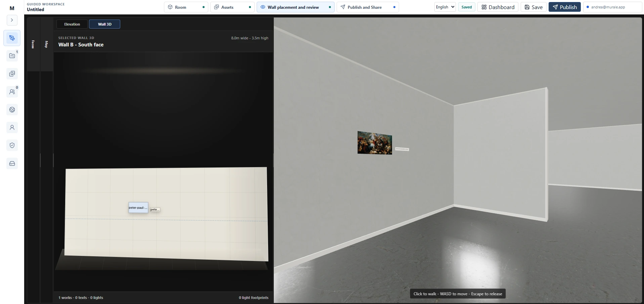Expand the Map vertical panel
The image size is (644, 304).
(x=46, y=44)
